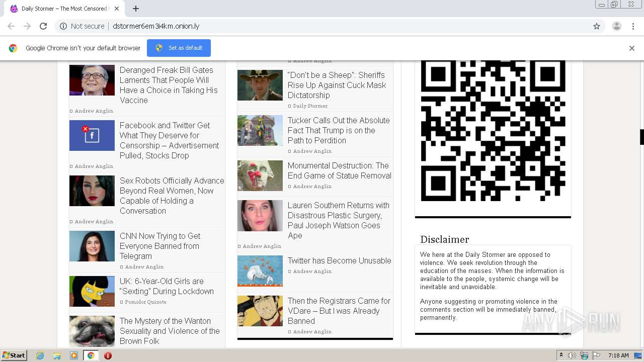Click the volume speaker tray icon
644x362 pixels.
[x=572, y=355]
